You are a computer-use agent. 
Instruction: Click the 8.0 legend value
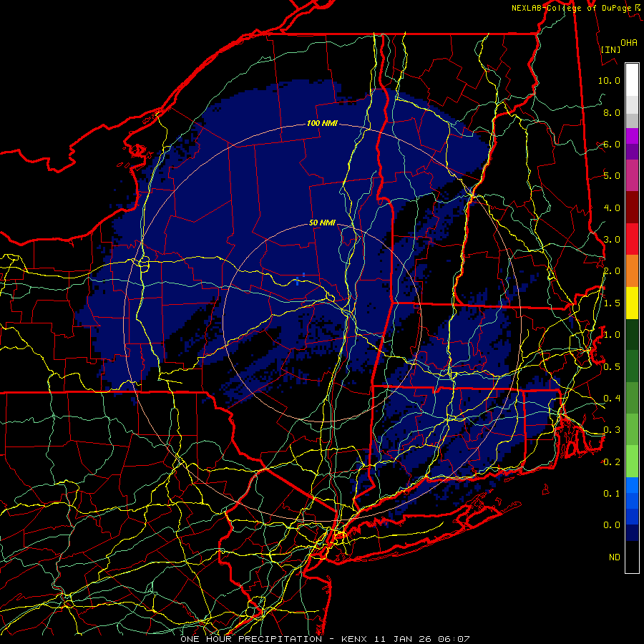point(612,112)
